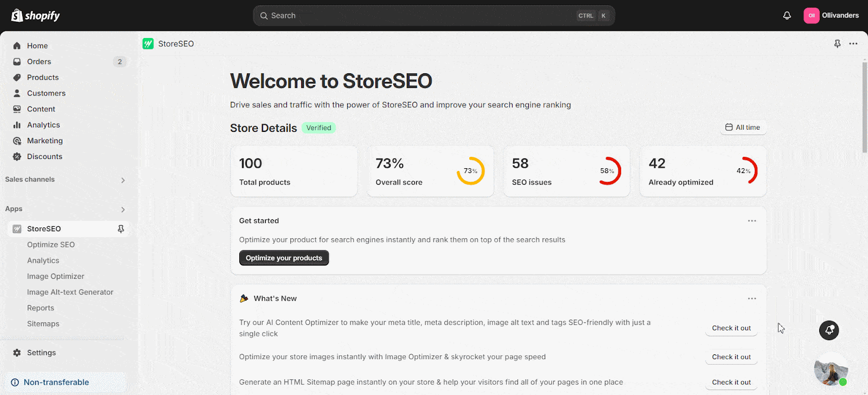Click the Products tag icon
Image resolution: width=868 pixels, height=395 pixels.
[x=17, y=77]
